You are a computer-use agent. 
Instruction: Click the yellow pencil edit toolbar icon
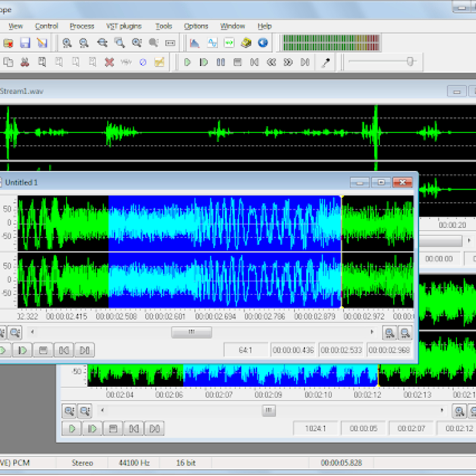point(159,62)
